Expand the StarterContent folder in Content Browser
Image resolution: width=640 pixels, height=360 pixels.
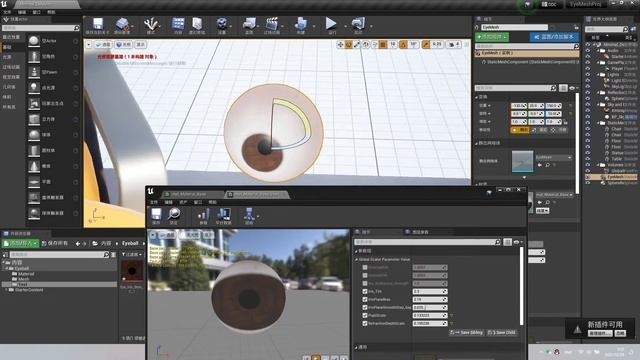click(6, 290)
